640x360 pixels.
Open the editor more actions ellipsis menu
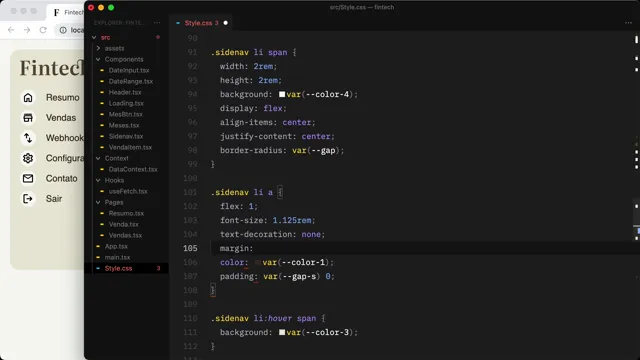tap(628, 23)
